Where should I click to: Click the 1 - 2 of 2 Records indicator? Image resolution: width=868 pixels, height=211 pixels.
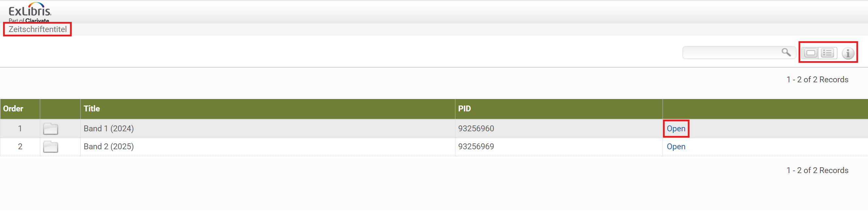click(817, 79)
